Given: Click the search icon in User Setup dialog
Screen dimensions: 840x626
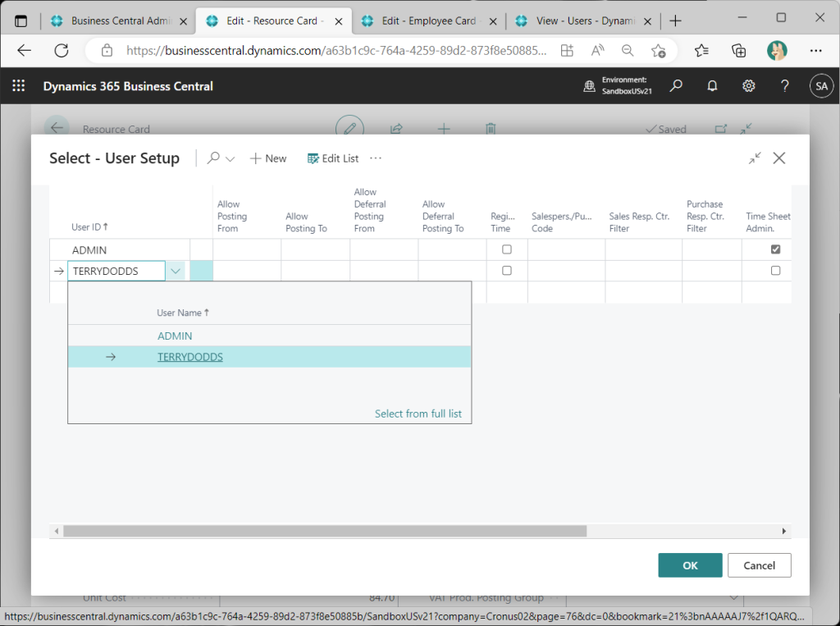Looking at the screenshot, I should pos(214,158).
